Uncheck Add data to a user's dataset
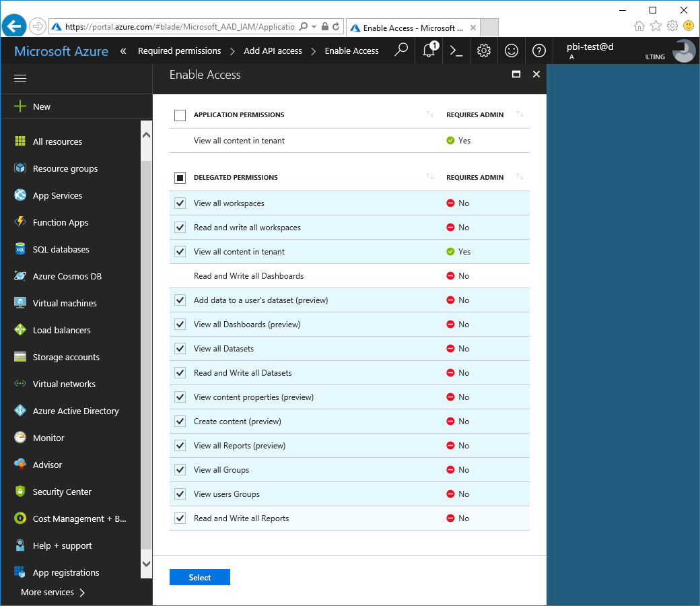This screenshot has width=700, height=606. pyautogui.click(x=180, y=300)
